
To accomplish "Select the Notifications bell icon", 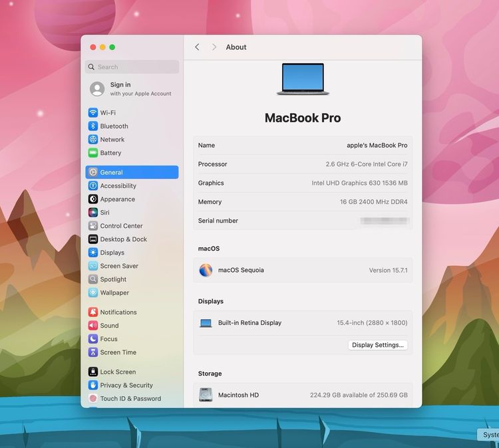I will (93, 312).
